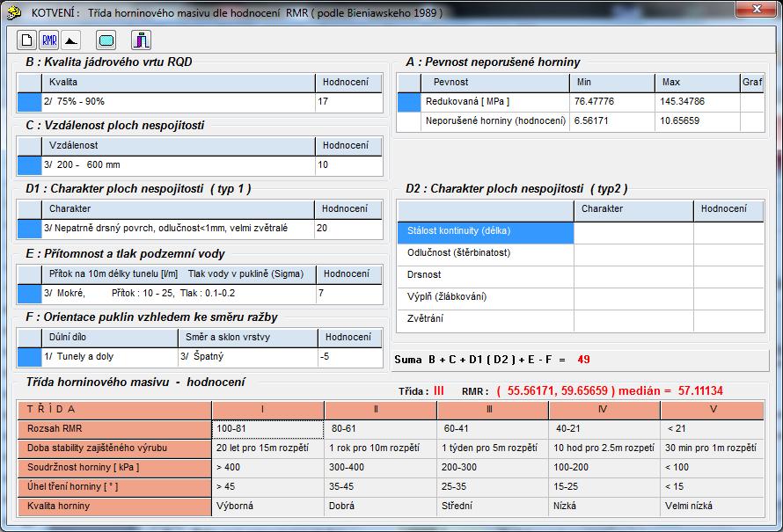Click class V column header
This screenshot has width=783, height=532.
point(713,410)
